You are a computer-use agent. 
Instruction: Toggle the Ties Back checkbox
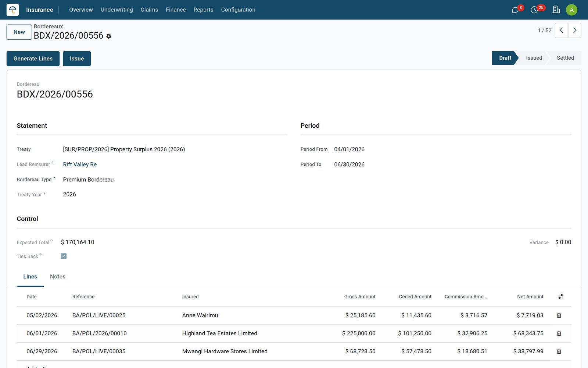[x=64, y=256]
